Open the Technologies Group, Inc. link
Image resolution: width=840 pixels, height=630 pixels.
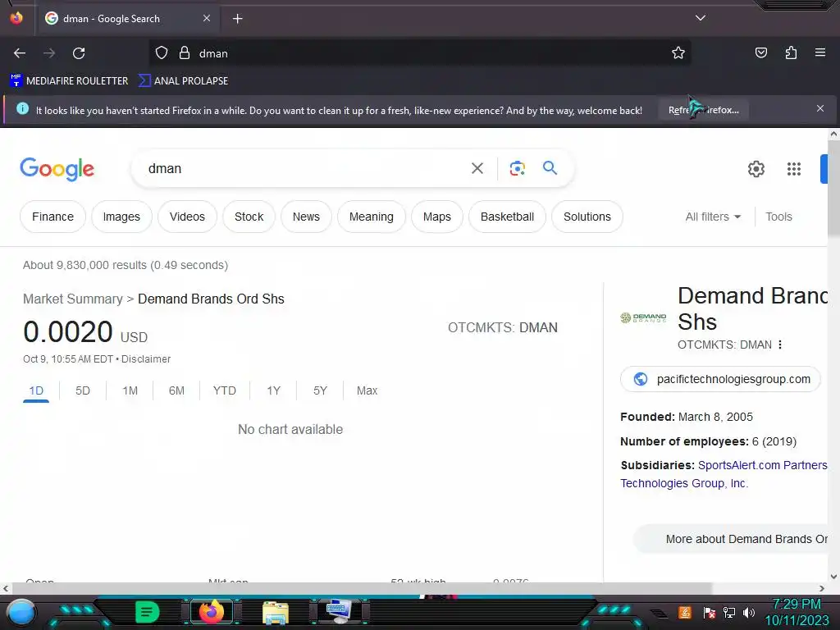point(684,483)
